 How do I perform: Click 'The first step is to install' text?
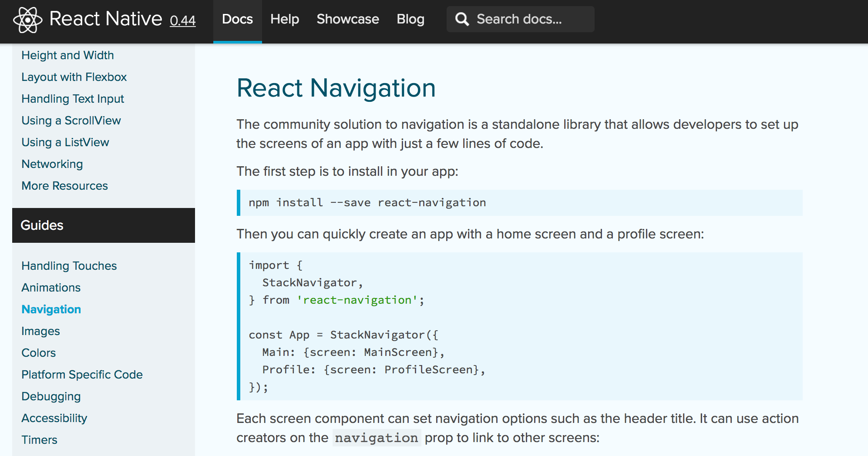pyautogui.click(x=347, y=171)
